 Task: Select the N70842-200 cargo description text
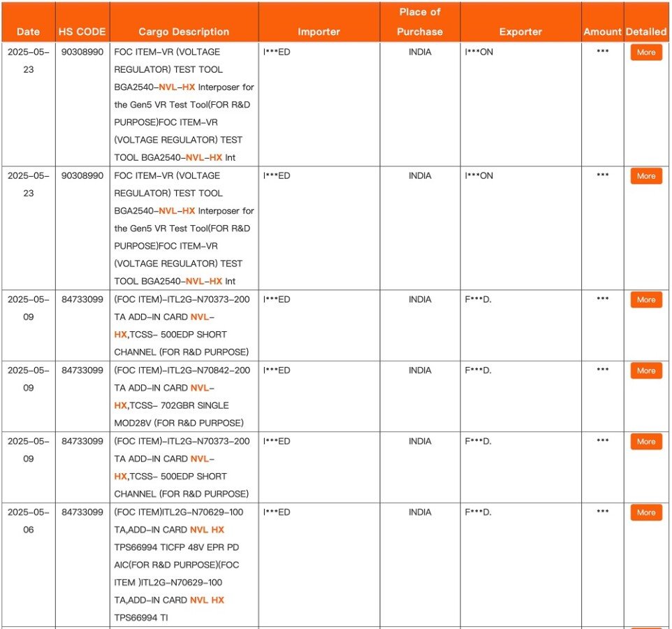pyautogui.click(x=182, y=396)
